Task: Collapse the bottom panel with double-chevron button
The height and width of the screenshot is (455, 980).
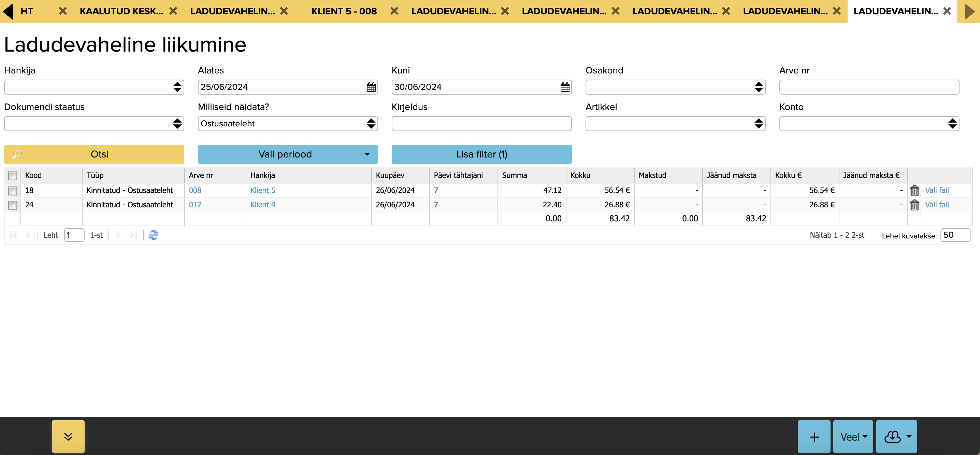Action: (68, 436)
